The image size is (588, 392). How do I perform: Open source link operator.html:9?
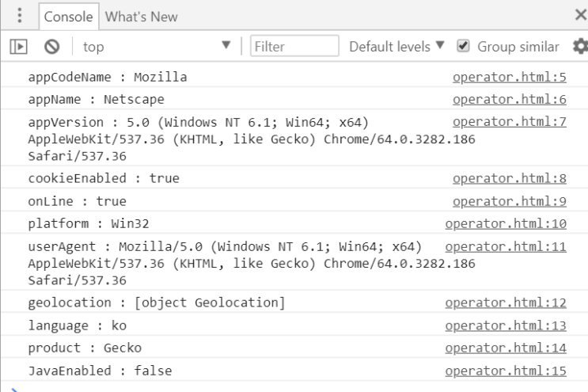509,201
